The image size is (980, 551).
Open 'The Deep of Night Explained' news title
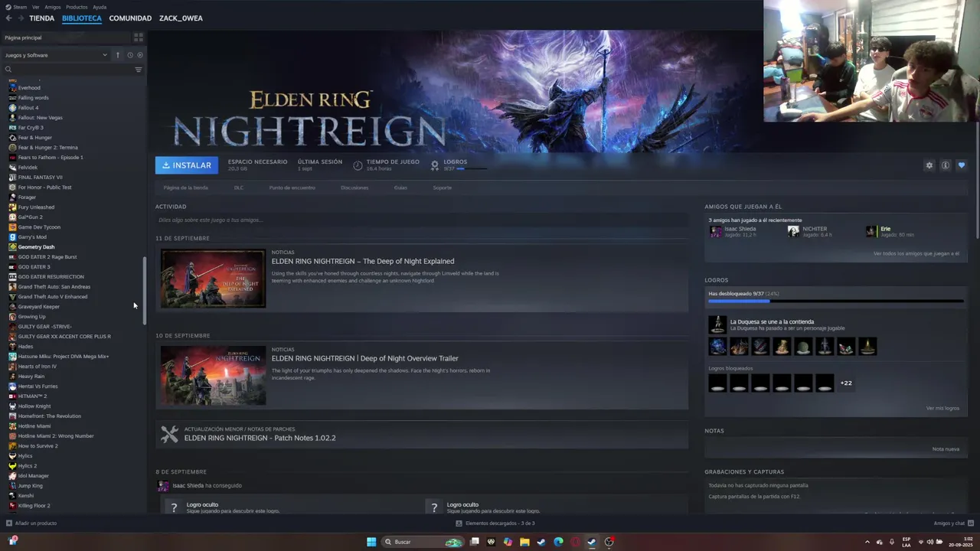pyautogui.click(x=363, y=261)
